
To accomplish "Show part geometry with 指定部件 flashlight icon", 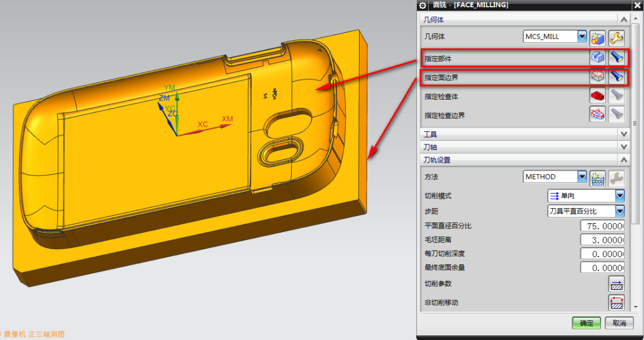I will tap(616, 58).
